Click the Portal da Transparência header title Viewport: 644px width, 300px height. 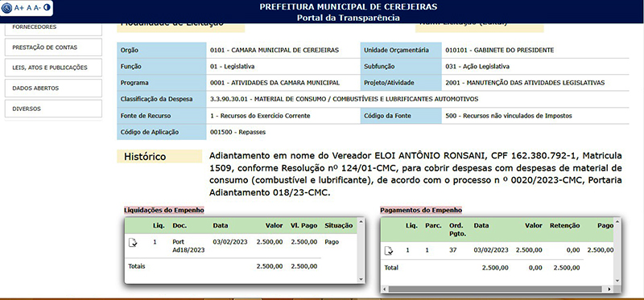pos(348,18)
